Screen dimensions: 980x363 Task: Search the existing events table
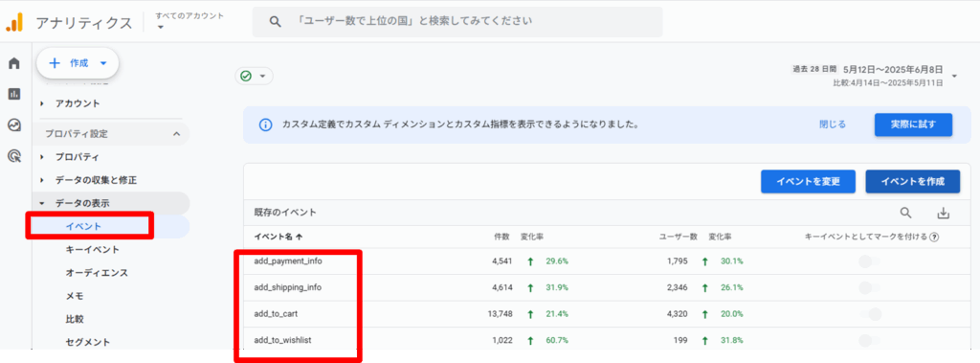(905, 213)
